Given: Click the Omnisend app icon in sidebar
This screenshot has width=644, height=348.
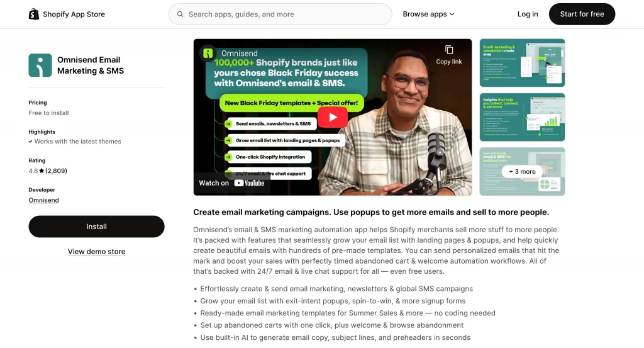Looking at the screenshot, I should [x=40, y=65].
